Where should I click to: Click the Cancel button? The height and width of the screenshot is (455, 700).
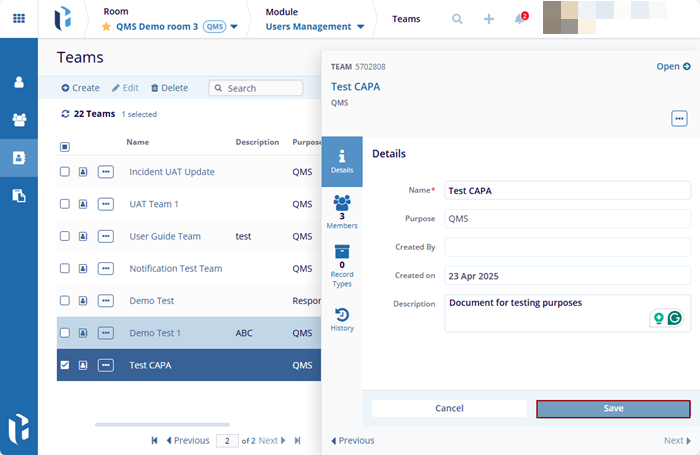point(449,408)
